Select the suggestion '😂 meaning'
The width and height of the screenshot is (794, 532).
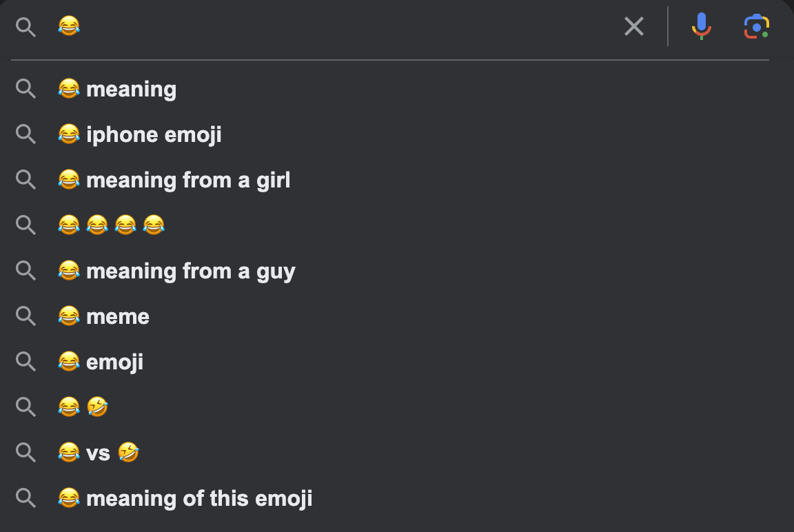pos(117,89)
